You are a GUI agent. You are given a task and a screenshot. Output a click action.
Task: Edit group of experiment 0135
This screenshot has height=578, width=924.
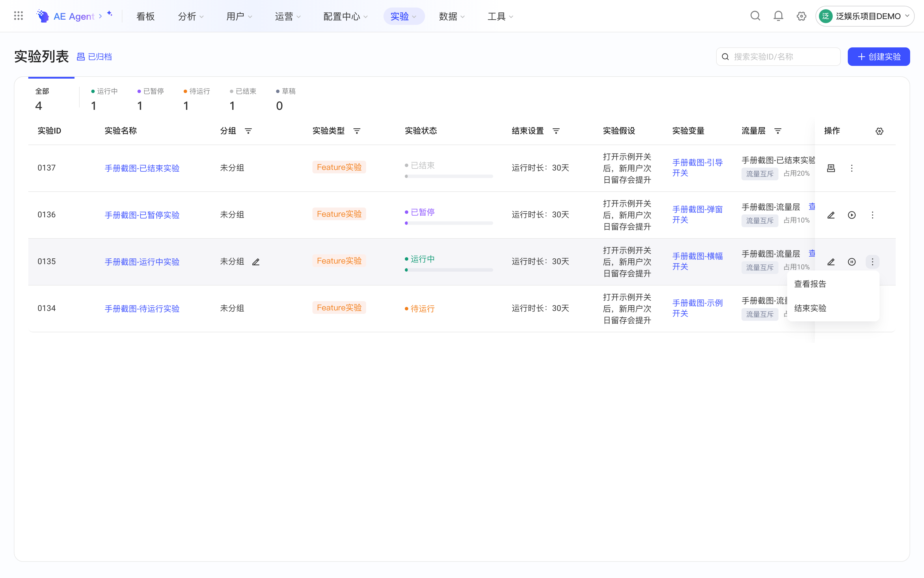click(256, 262)
